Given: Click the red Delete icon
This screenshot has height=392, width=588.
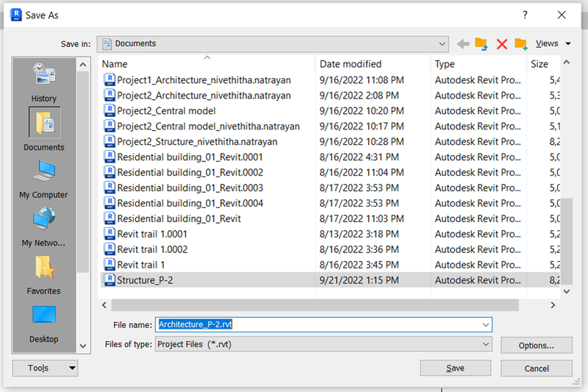Looking at the screenshot, I should 502,44.
